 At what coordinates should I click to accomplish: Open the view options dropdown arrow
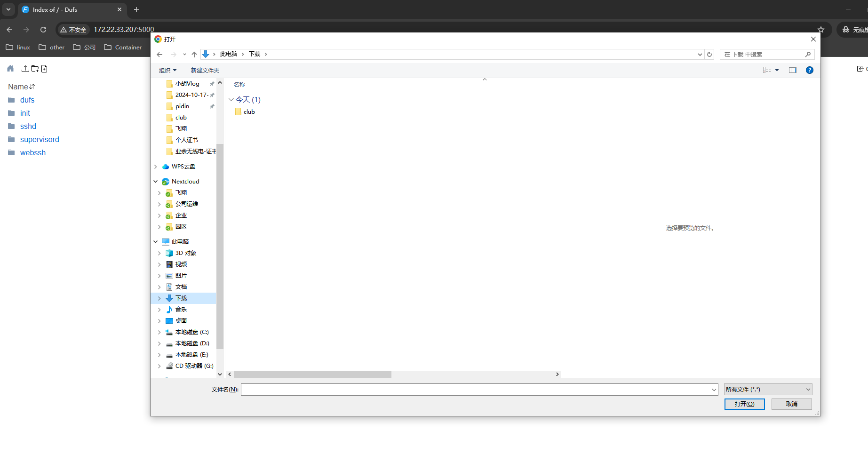pos(777,70)
